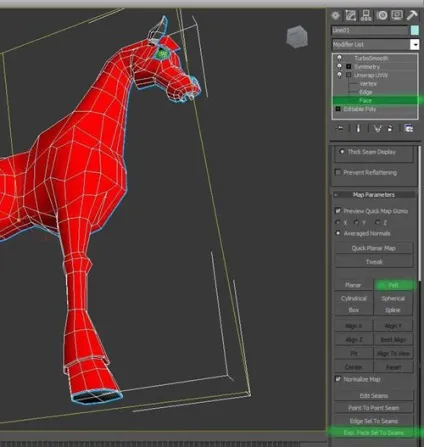Toggle Show End Result icon
The width and height of the screenshot is (424, 447).
click(x=358, y=128)
